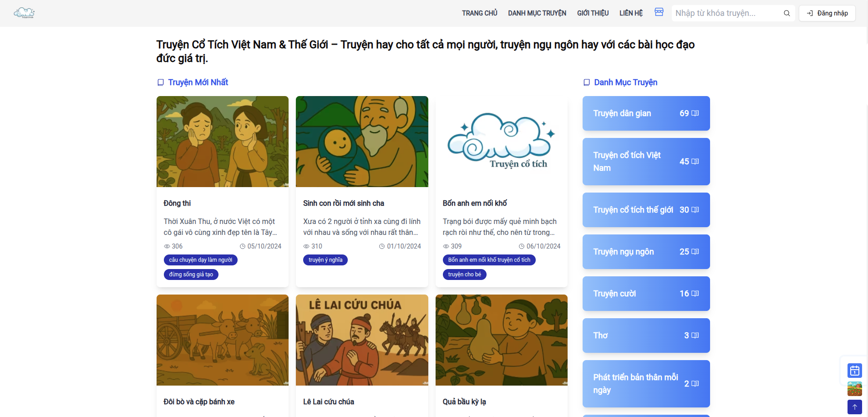868x417 pixels.
Task: Open story title "Sinh con rồi mới sinh cha"
Action: pos(344,203)
